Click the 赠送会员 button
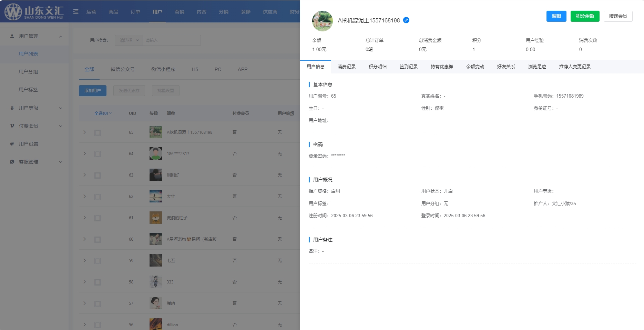644x330 pixels. 618,16
